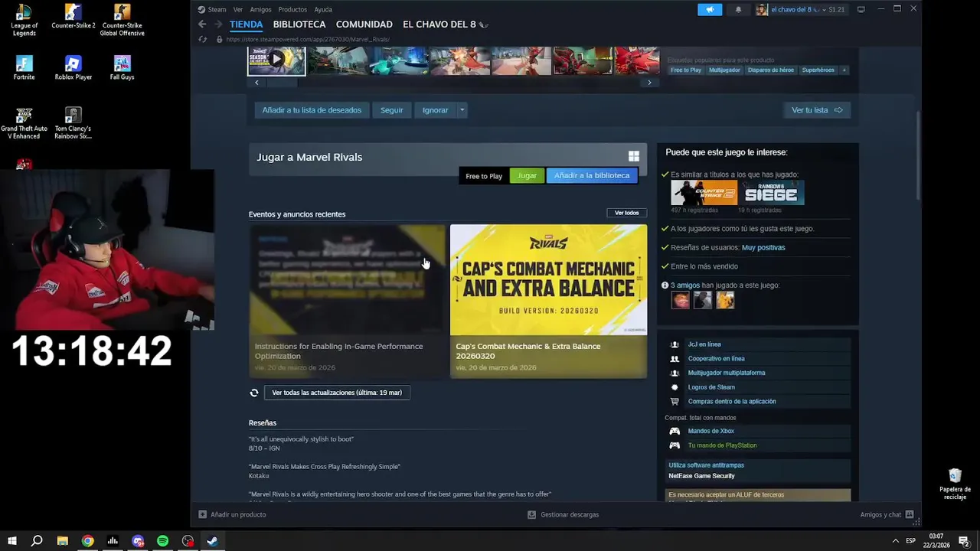Viewport: 980px width, 551px height.
Task: Open the Amigos menu
Action: point(260,9)
